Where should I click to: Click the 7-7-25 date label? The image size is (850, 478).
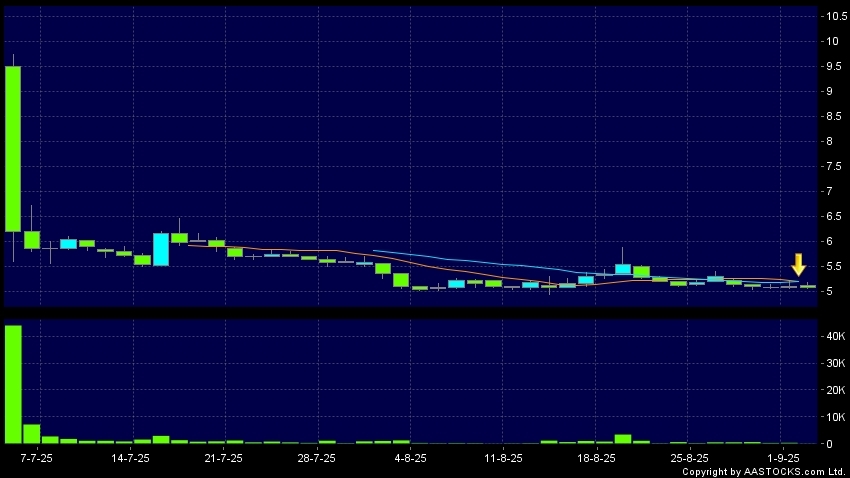pos(36,458)
